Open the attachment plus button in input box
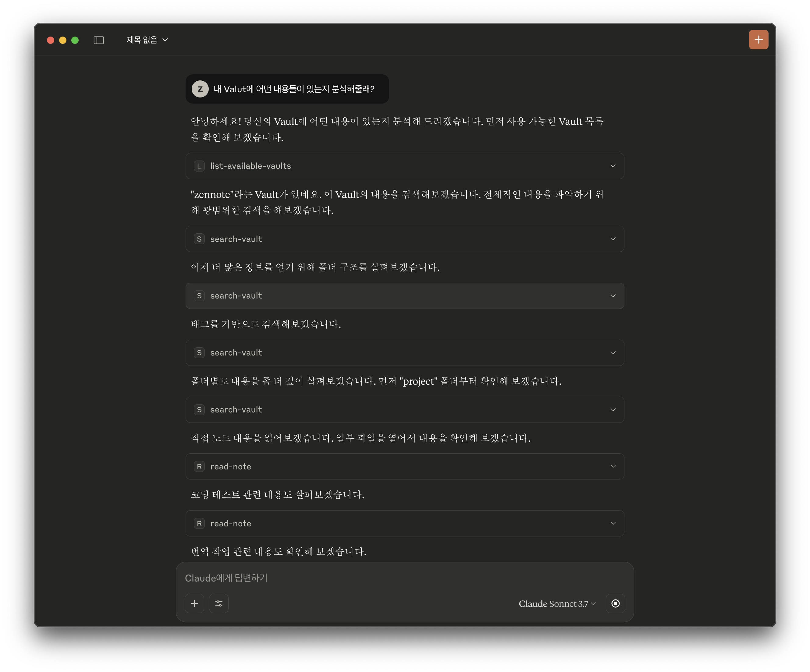Viewport: 810px width, 672px height. coord(194,603)
